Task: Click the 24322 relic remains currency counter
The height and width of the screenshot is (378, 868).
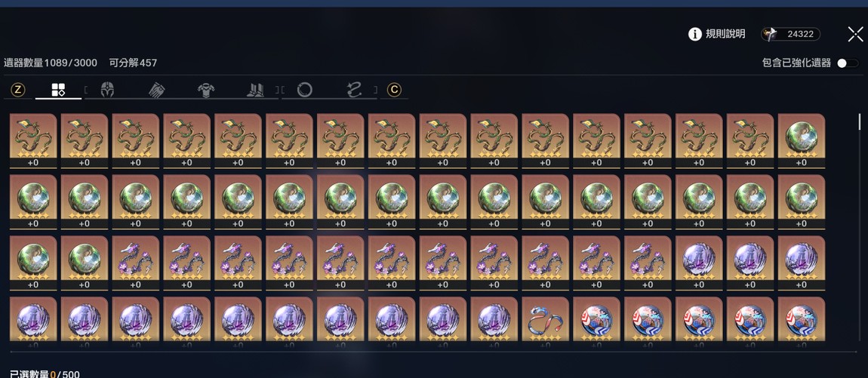Action: pos(790,34)
